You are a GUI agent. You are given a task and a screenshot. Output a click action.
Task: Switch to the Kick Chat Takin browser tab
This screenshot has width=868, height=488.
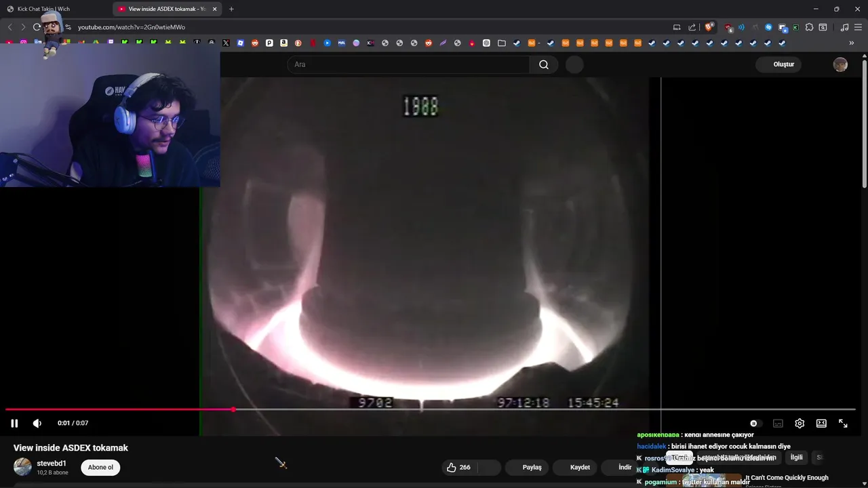[x=56, y=9]
